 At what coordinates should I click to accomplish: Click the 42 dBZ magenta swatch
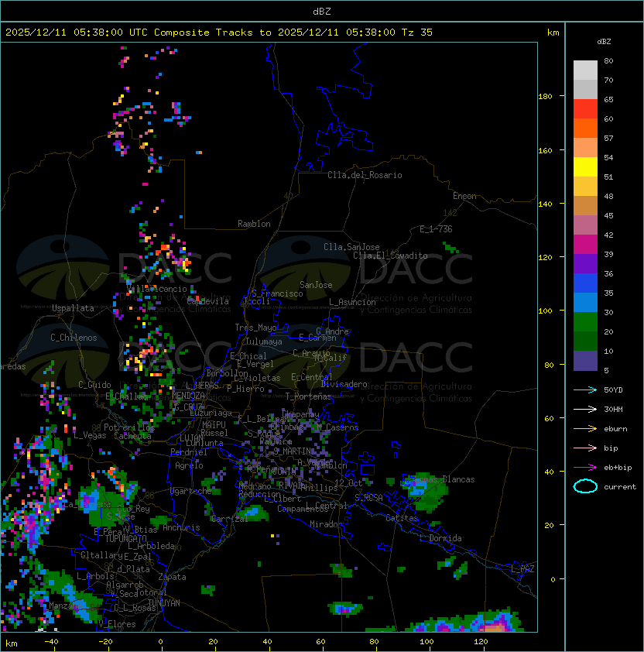(x=585, y=244)
